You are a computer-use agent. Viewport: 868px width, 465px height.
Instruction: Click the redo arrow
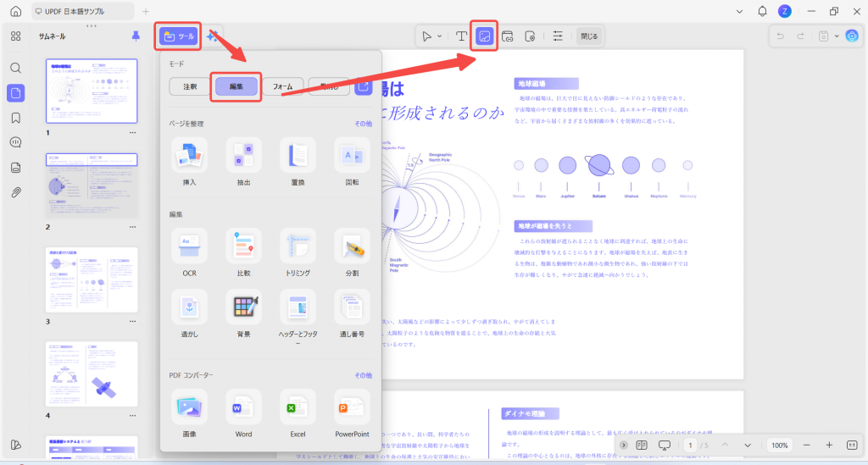point(800,36)
